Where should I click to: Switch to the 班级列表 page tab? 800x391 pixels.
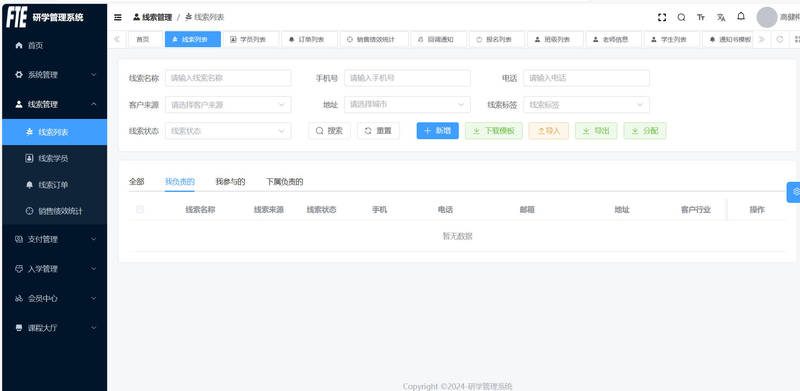555,39
